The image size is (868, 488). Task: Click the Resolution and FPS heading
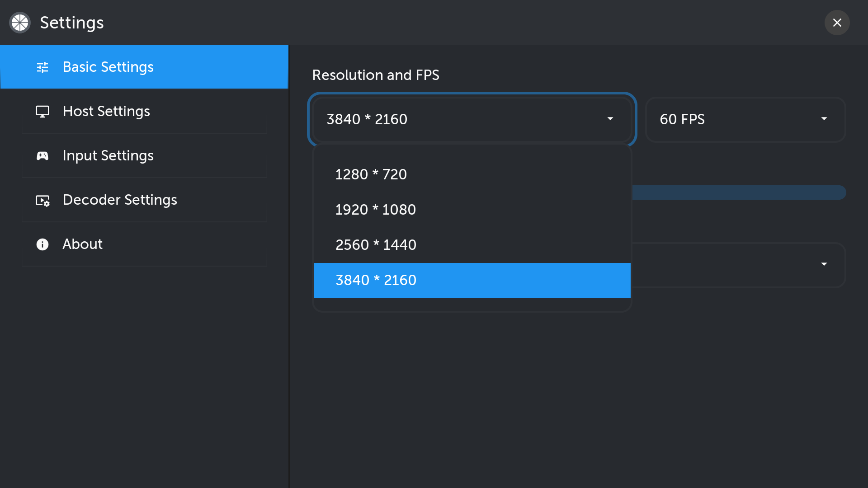coord(375,75)
